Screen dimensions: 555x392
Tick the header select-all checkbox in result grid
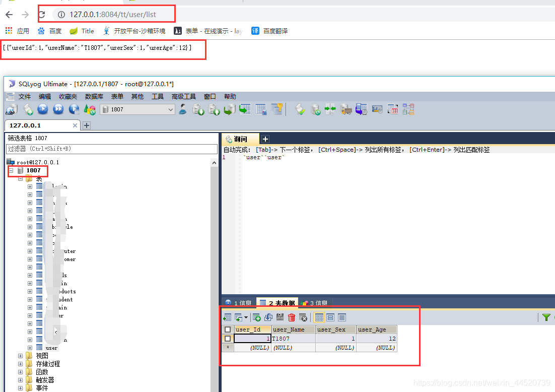(x=228, y=330)
